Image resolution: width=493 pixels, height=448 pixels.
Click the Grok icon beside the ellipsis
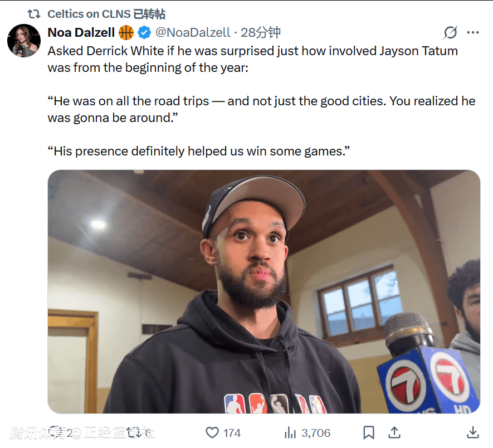click(x=450, y=33)
